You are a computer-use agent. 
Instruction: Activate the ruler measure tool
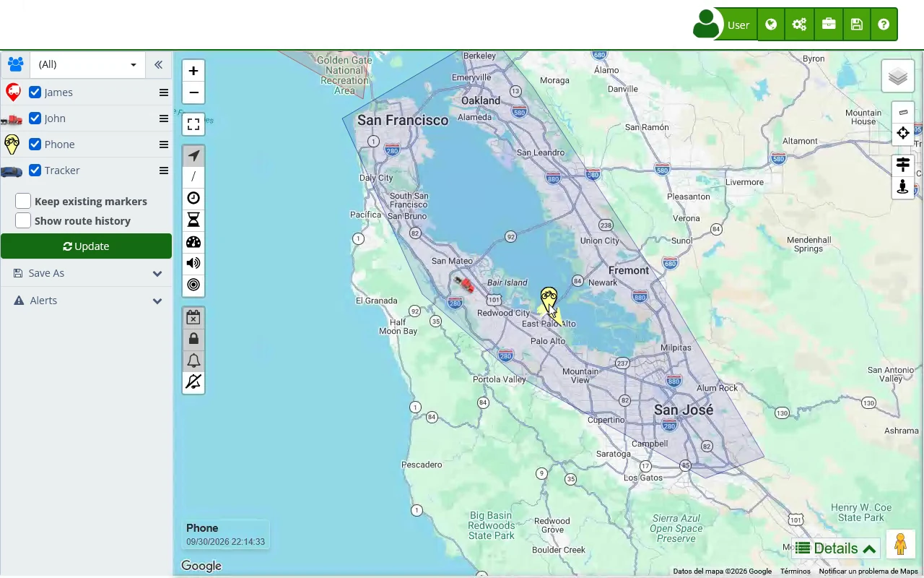click(903, 113)
